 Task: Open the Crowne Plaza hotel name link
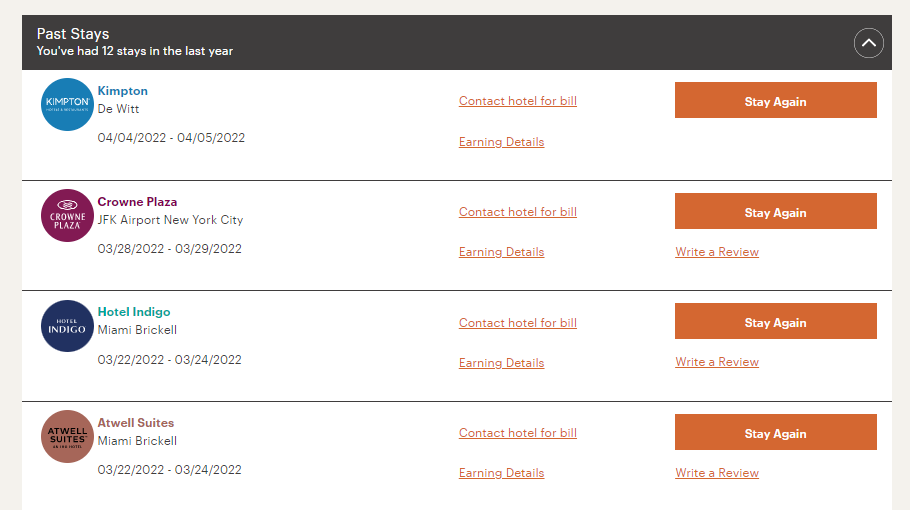137,202
